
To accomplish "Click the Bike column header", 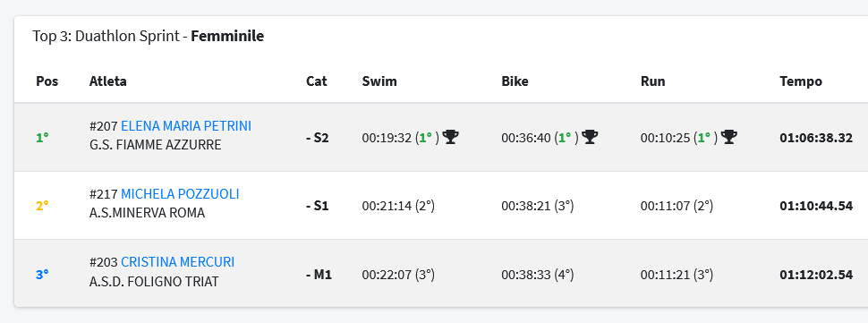I will click(x=515, y=81).
